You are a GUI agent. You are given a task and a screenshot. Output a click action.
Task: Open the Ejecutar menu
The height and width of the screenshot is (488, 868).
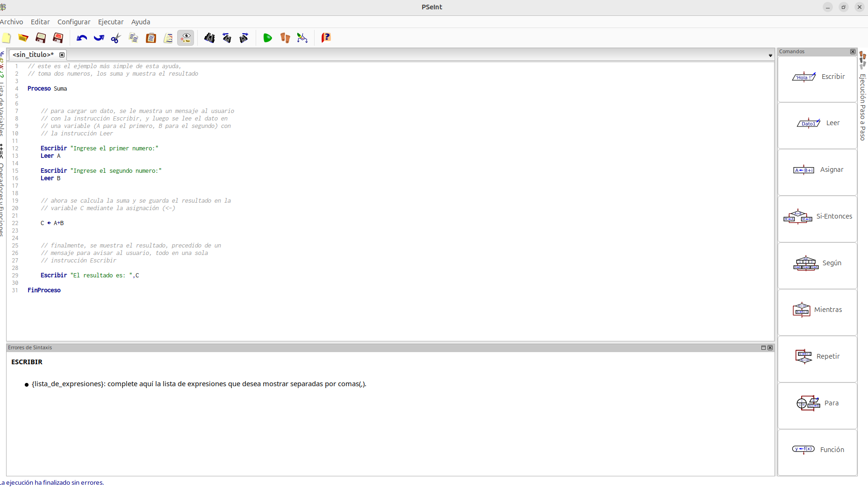[111, 22]
